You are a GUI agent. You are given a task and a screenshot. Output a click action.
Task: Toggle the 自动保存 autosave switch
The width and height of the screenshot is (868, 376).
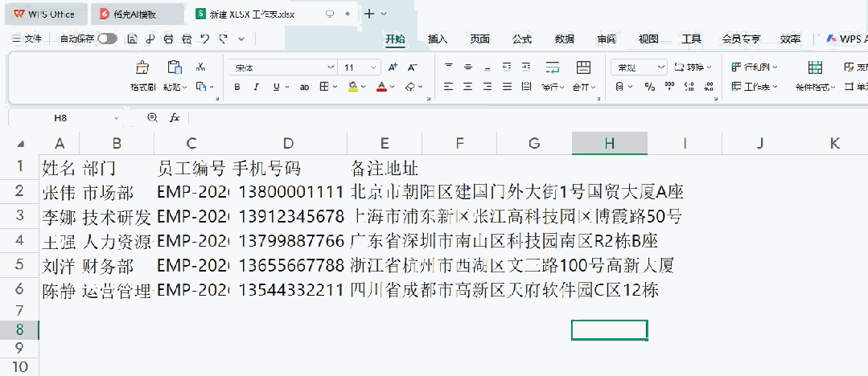[107, 39]
